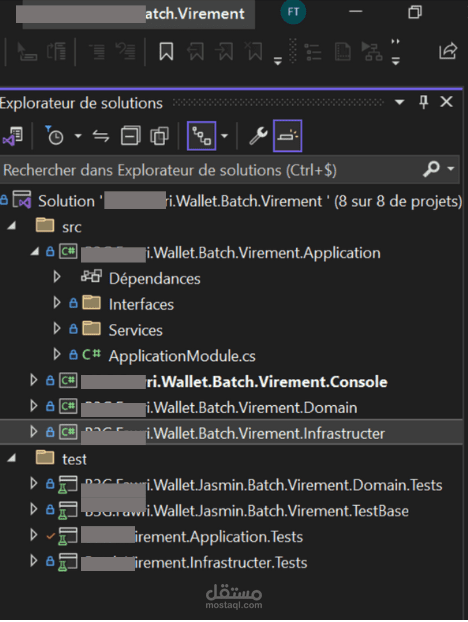468x622 pixels.
Task: Close the Solution Explorer panel
Action: (447, 102)
